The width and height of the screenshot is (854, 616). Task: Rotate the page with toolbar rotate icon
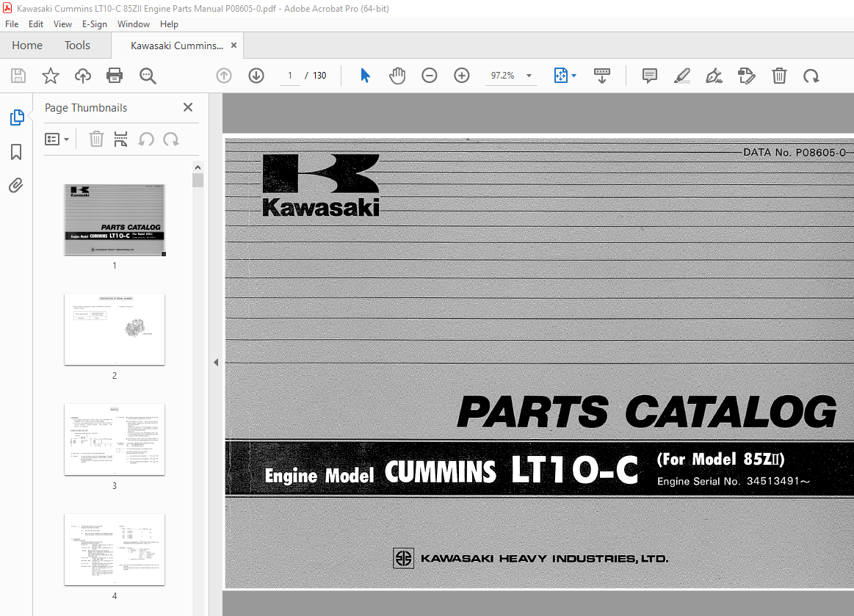tap(811, 76)
